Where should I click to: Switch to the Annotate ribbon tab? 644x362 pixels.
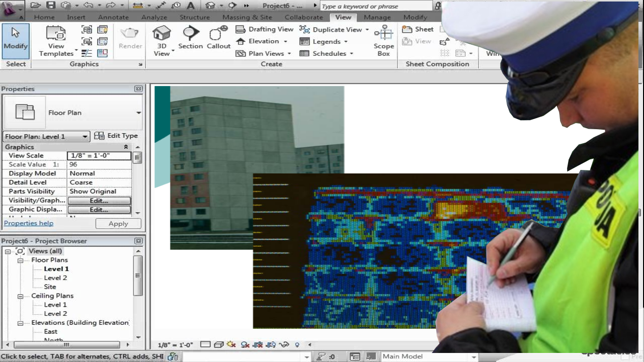pos(113,17)
